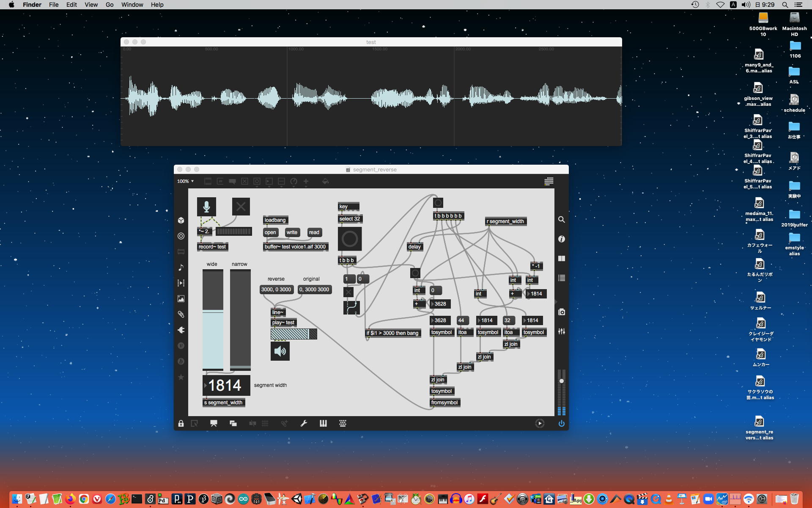The width and height of the screenshot is (812, 508).
Task: Lock the patcher with padlock icon
Action: tap(181, 423)
